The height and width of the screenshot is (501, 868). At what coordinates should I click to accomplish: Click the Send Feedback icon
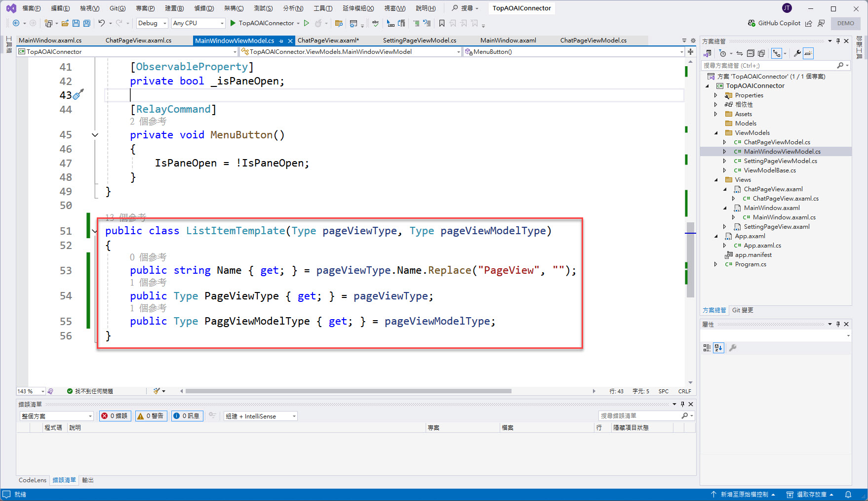tap(821, 23)
